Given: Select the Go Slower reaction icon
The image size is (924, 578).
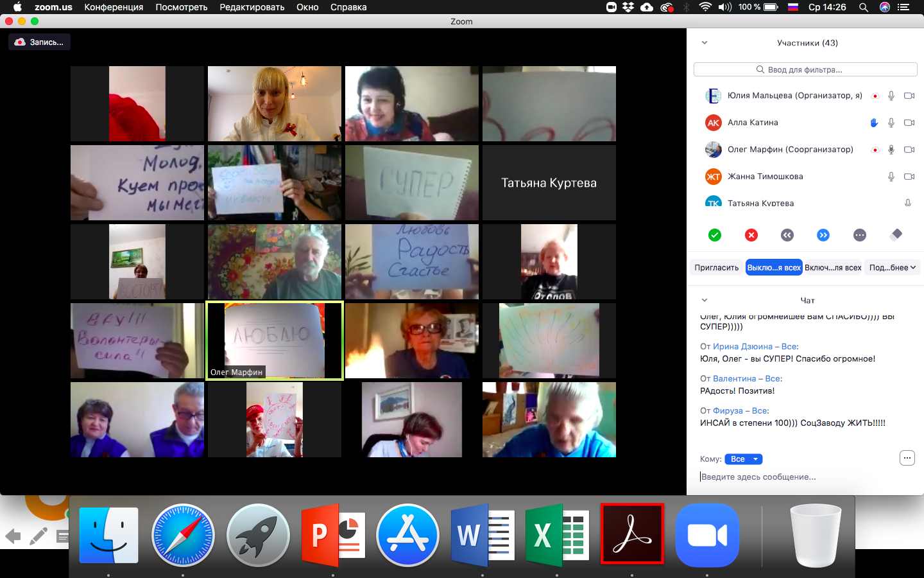Looking at the screenshot, I should click(x=787, y=235).
